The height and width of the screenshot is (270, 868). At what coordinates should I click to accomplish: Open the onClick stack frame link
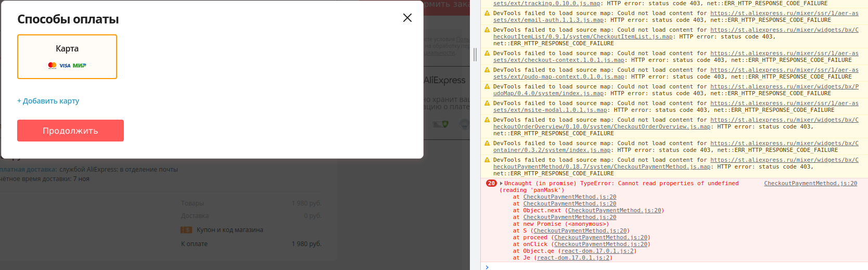click(x=601, y=245)
